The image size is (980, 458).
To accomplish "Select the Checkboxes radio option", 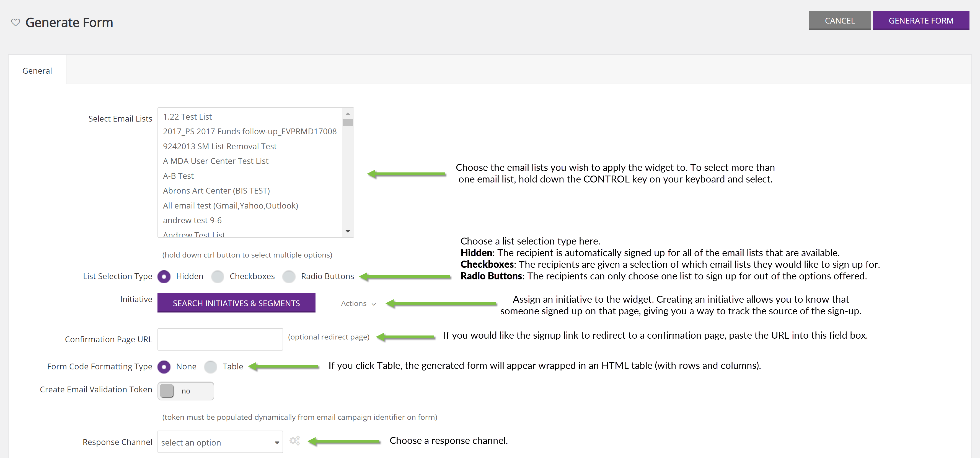I will click(218, 276).
